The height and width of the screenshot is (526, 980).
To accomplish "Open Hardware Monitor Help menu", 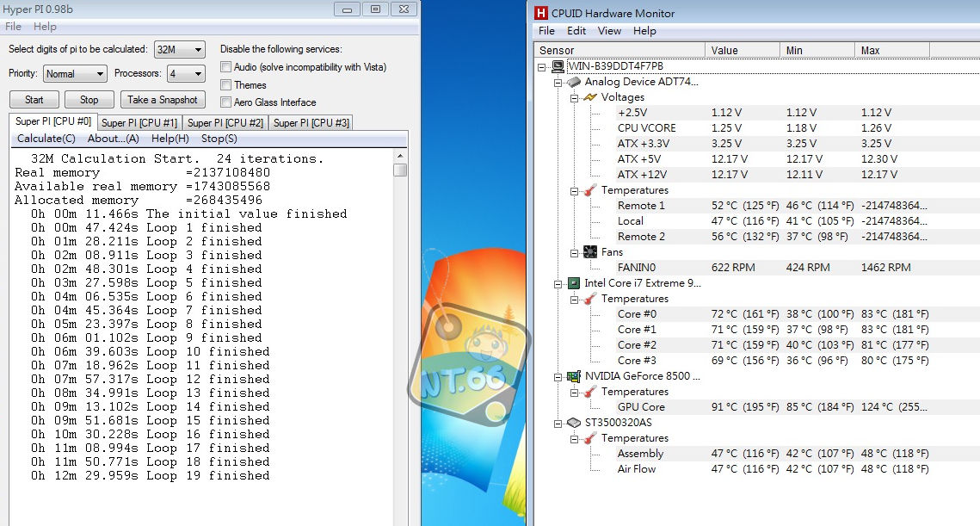I will coord(644,31).
